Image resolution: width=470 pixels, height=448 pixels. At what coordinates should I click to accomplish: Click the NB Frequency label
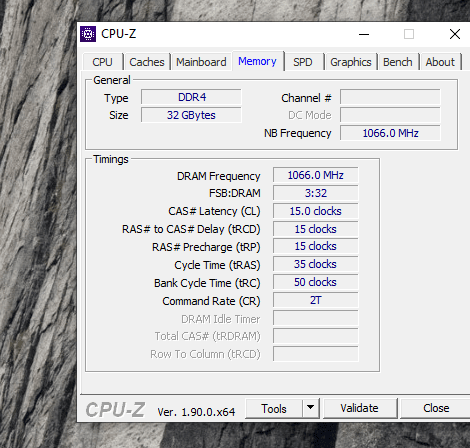click(x=298, y=133)
